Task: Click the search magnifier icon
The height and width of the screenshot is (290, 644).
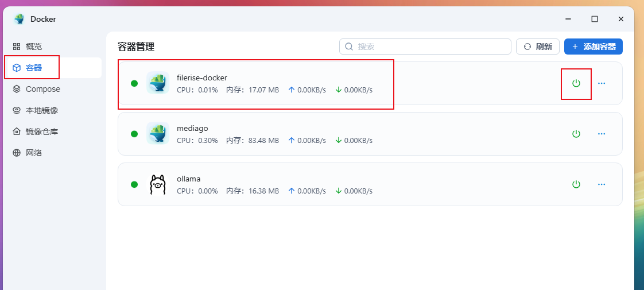Action: click(349, 47)
